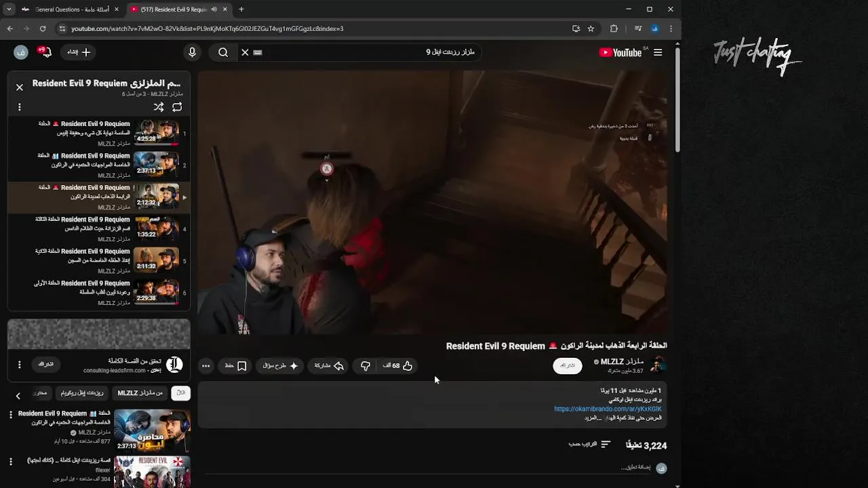Start voice search with microphone
The height and width of the screenshot is (488, 868).
(x=192, y=52)
